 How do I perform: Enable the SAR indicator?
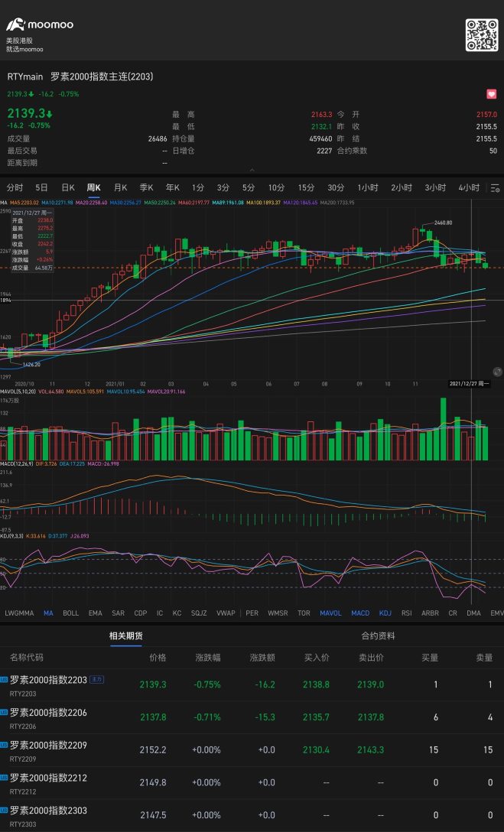pyautogui.click(x=119, y=613)
